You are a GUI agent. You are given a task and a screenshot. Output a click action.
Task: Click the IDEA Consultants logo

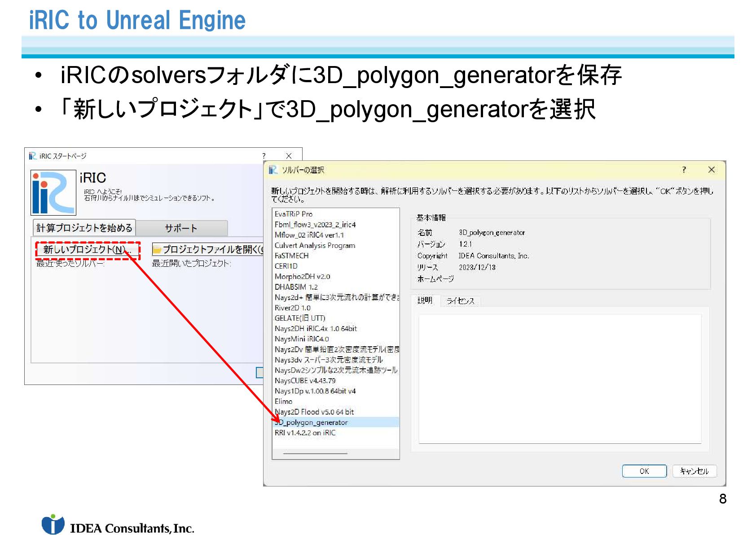118,525
